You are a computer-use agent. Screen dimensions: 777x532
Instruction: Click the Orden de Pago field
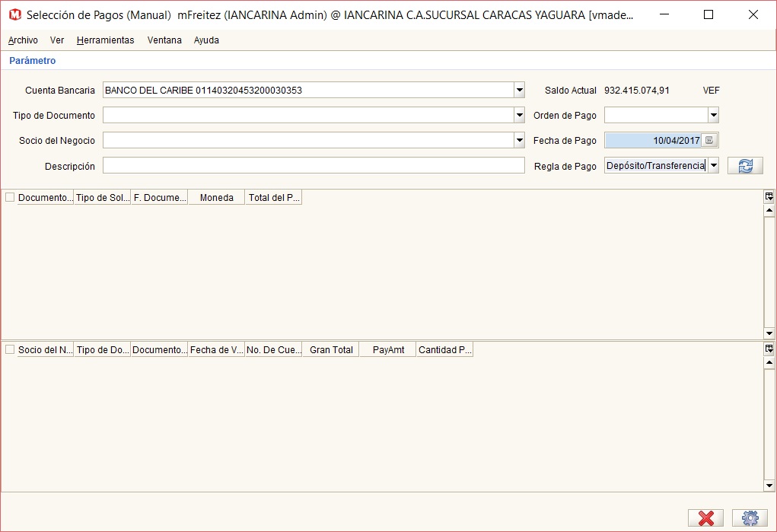pyautogui.click(x=657, y=116)
